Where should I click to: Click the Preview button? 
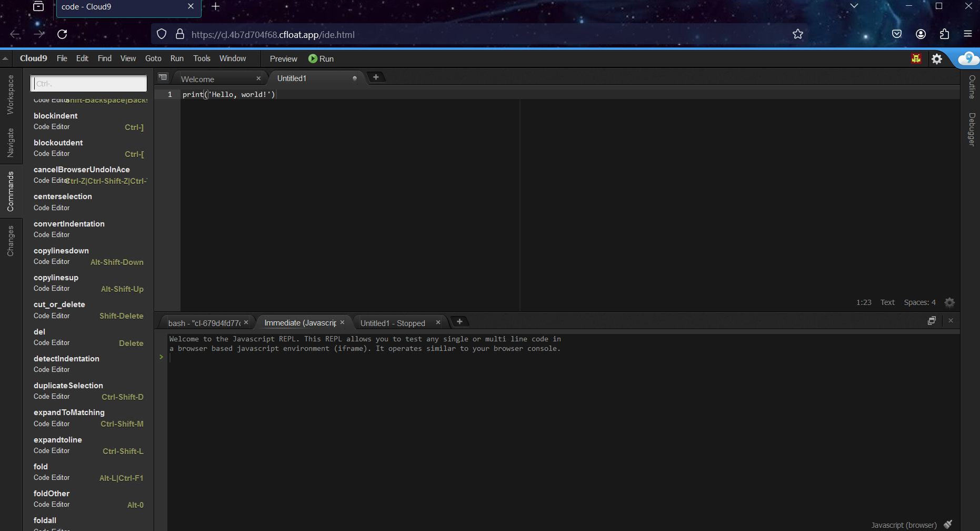pyautogui.click(x=284, y=59)
